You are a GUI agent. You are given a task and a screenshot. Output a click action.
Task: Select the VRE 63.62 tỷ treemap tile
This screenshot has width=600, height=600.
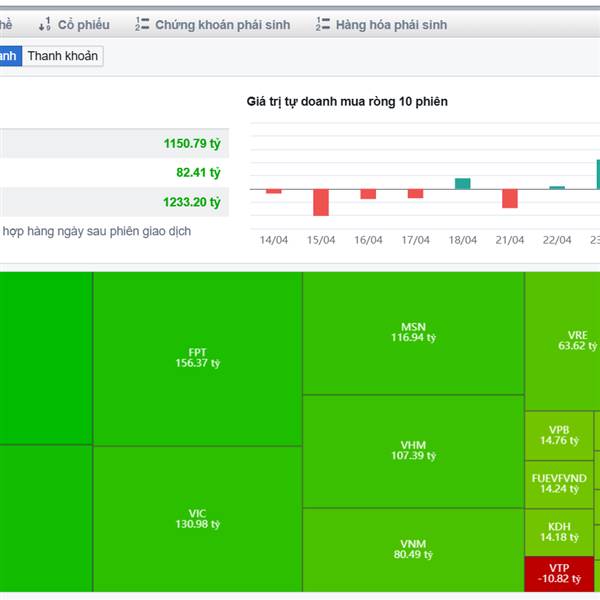[562, 341]
